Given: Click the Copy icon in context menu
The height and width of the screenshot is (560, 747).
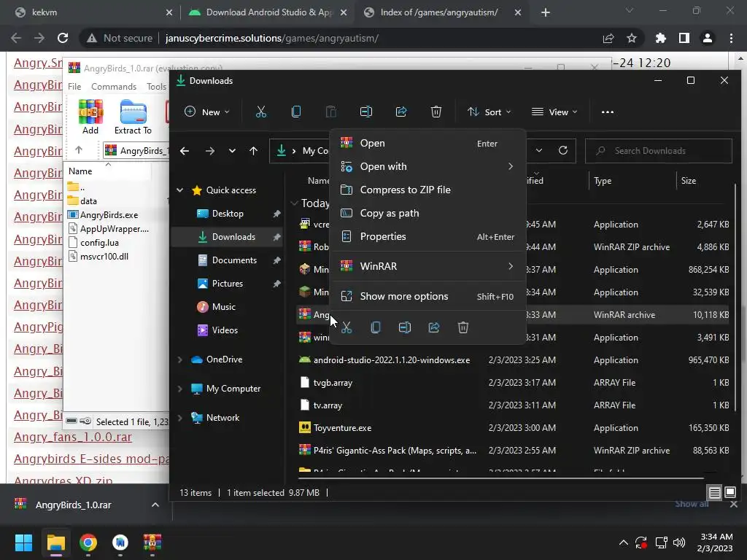Looking at the screenshot, I should click(376, 327).
